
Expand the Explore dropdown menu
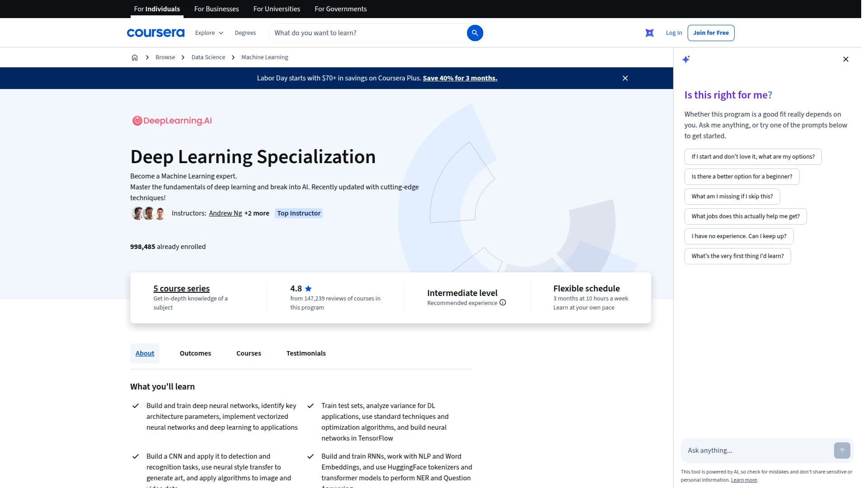tap(209, 33)
